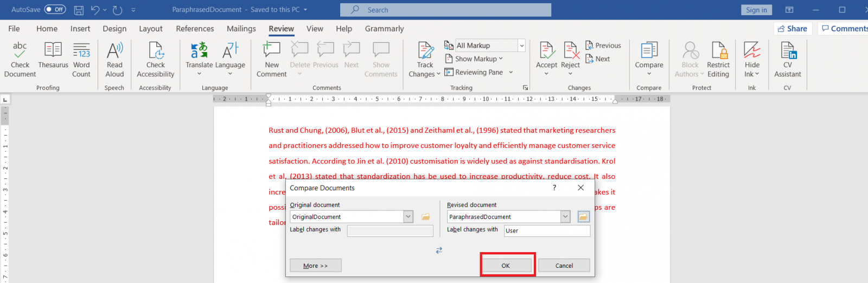Click Show Comments
The image size is (868, 283).
(x=381, y=60)
